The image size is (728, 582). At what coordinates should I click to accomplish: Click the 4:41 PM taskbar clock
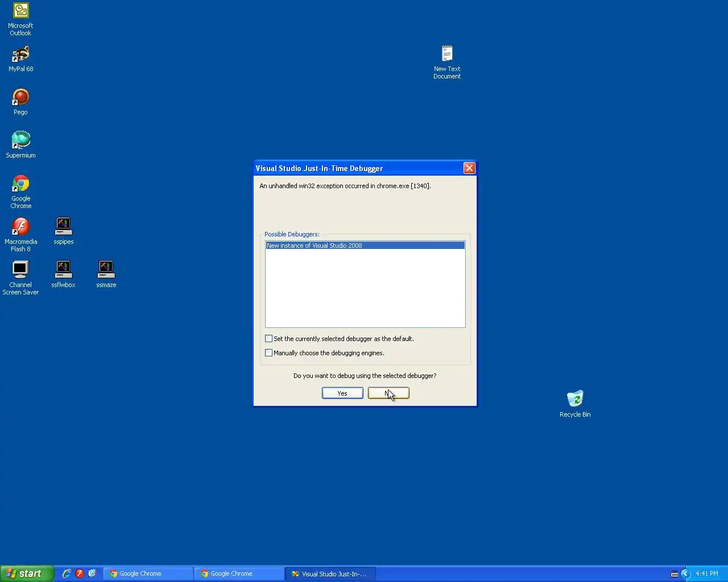tap(707, 573)
